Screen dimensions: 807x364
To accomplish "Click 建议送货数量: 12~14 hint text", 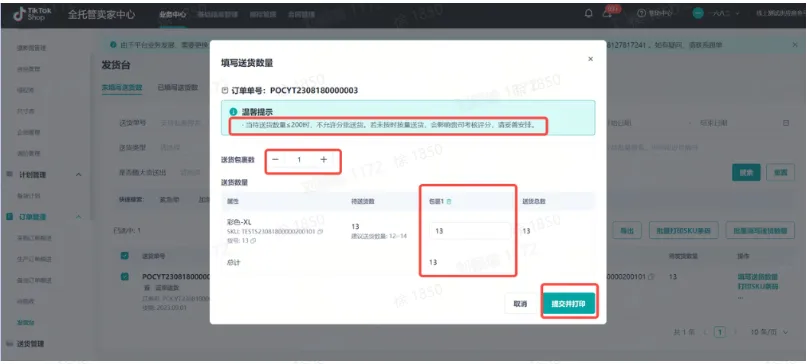I will [378, 236].
